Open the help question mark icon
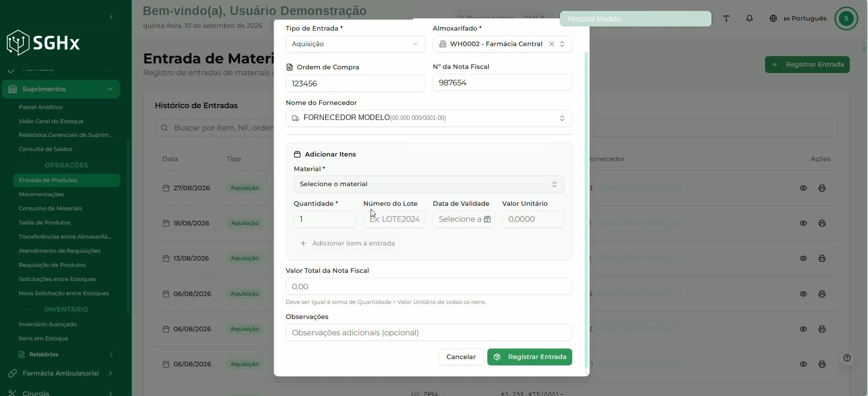Image resolution: width=868 pixels, height=396 pixels. coord(847,358)
